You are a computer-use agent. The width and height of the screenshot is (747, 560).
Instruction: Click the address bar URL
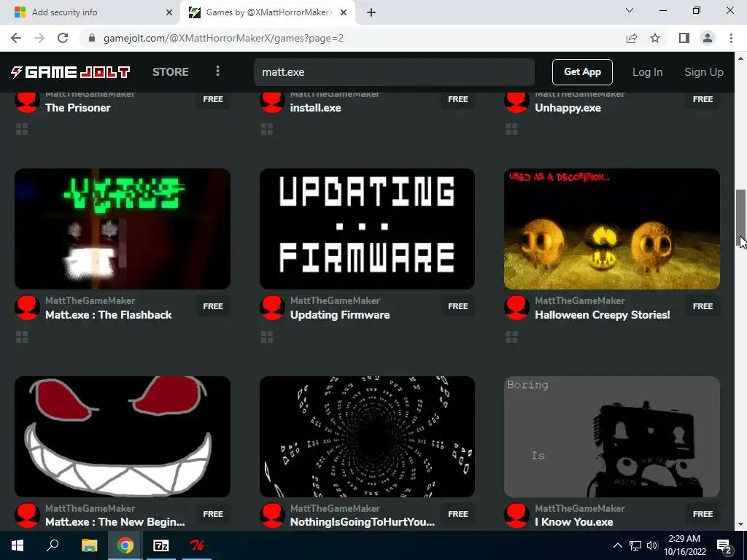(223, 38)
